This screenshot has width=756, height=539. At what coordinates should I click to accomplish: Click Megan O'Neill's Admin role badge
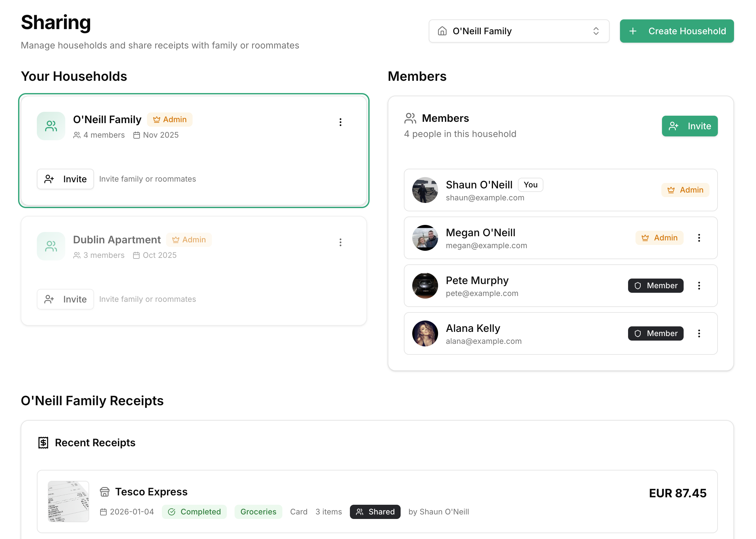[659, 238]
